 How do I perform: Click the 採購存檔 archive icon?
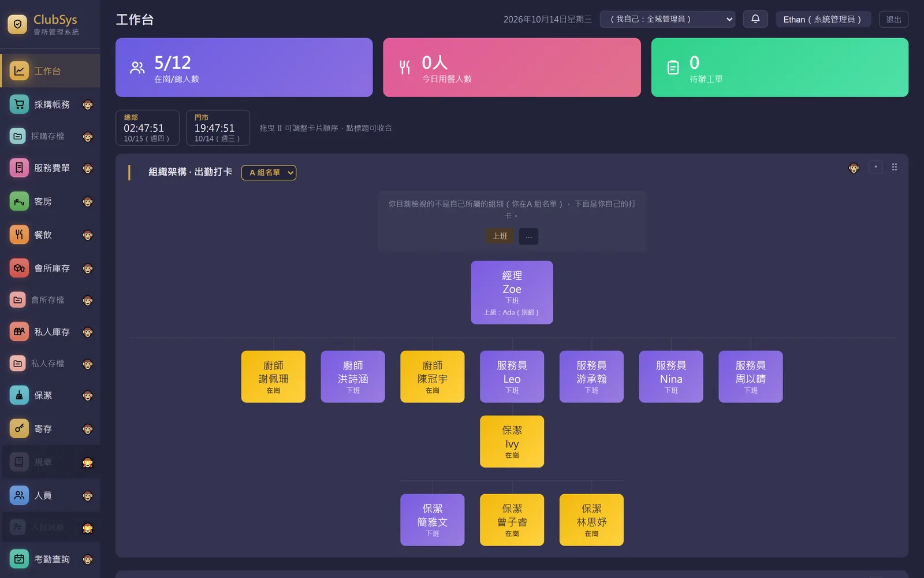click(18, 136)
